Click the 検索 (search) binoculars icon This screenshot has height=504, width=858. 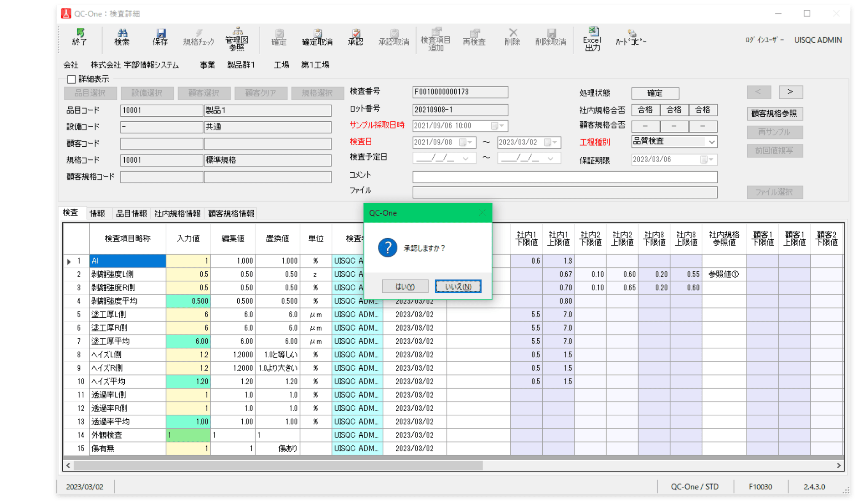click(122, 37)
